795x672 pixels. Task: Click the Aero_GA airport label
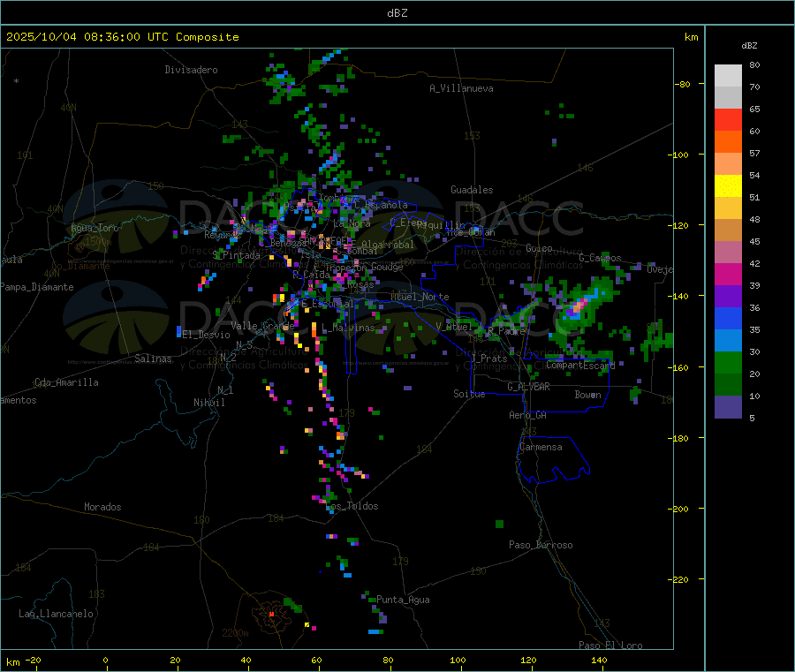tap(528, 415)
